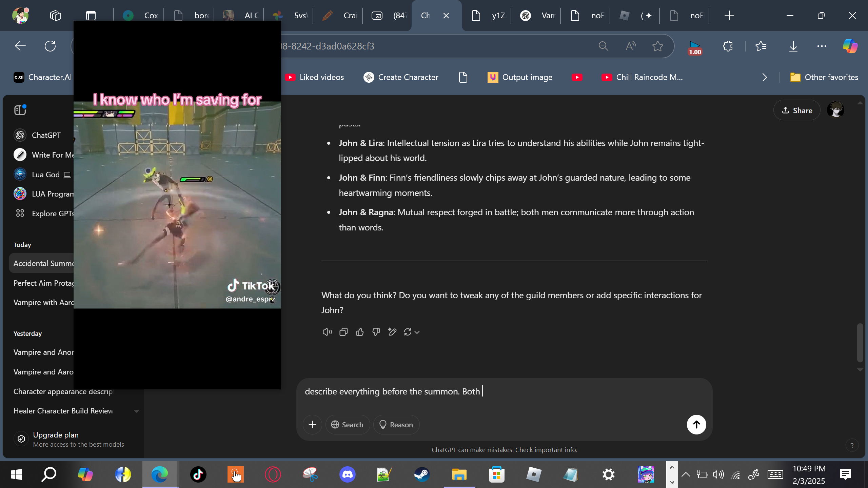Edit the response in canvas

point(392,332)
